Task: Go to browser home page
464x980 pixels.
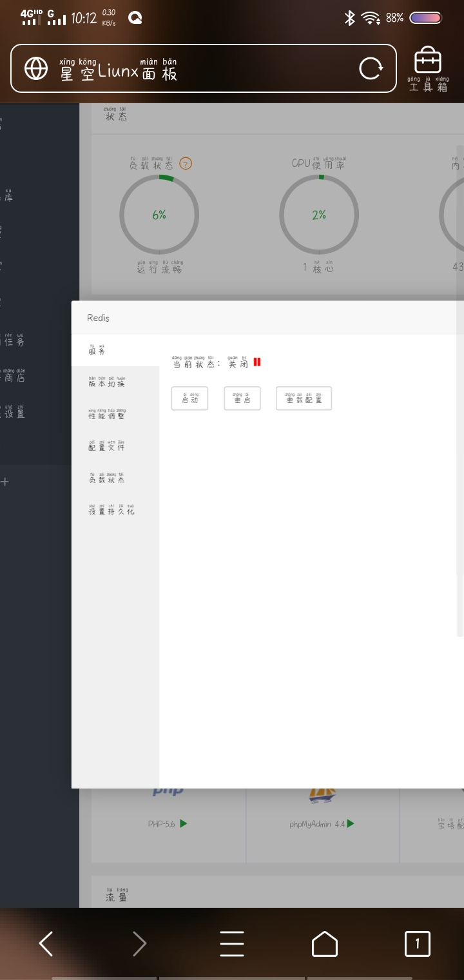Action: click(325, 944)
